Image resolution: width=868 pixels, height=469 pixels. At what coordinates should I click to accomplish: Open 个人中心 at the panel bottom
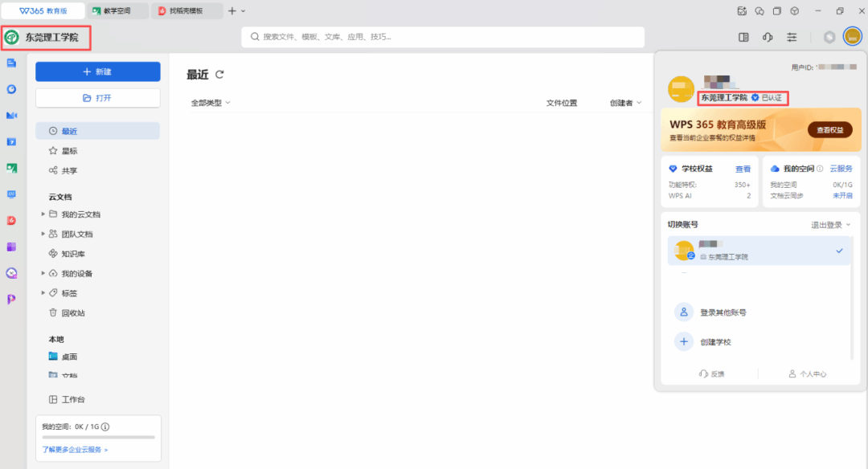[808, 374]
